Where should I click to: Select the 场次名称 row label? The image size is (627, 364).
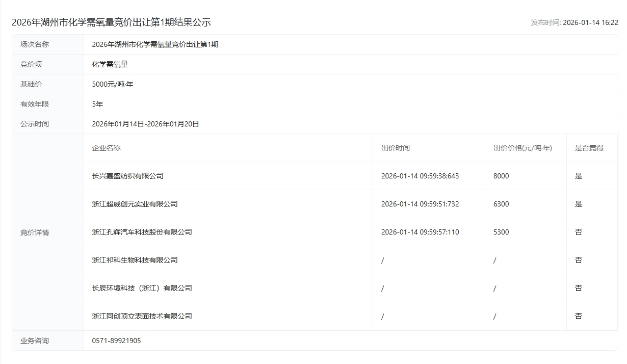click(x=35, y=44)
